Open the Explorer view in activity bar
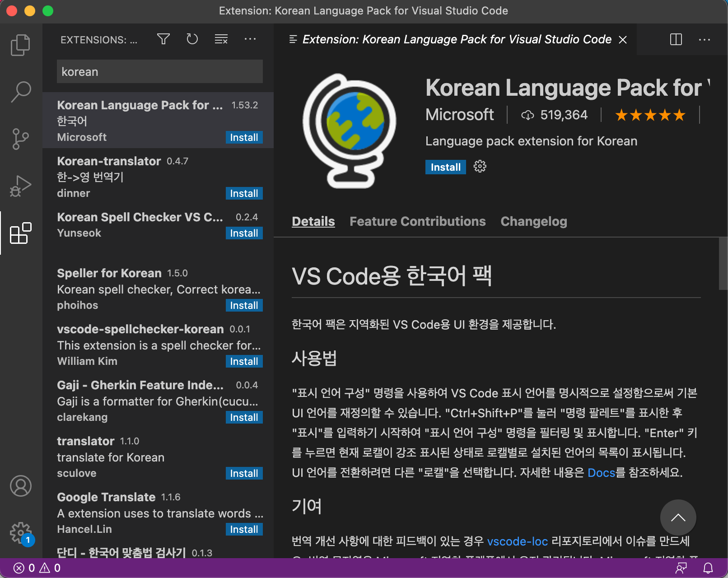 (x=20, y=45)
